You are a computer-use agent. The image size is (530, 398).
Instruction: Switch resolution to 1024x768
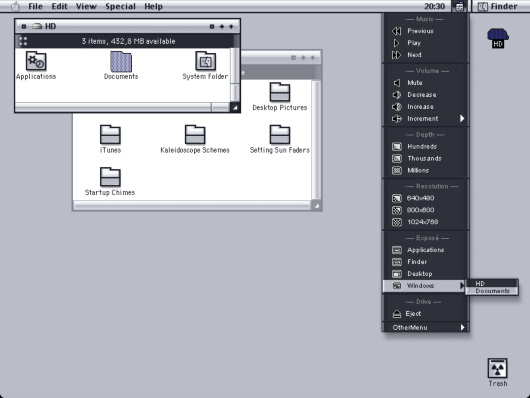coord(425,222)
